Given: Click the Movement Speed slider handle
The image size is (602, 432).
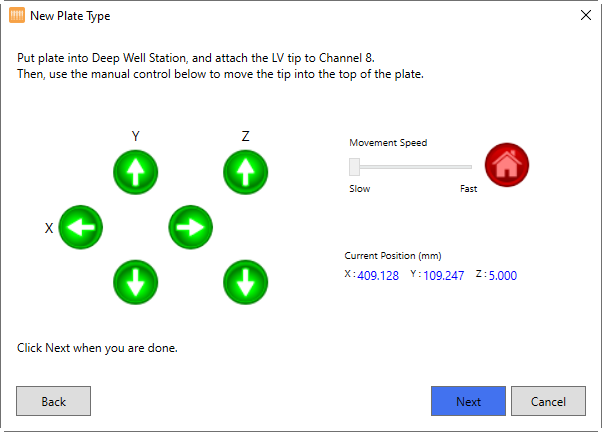Looking at the screenshot, I should pyautogui.click(x=354, y=166).
